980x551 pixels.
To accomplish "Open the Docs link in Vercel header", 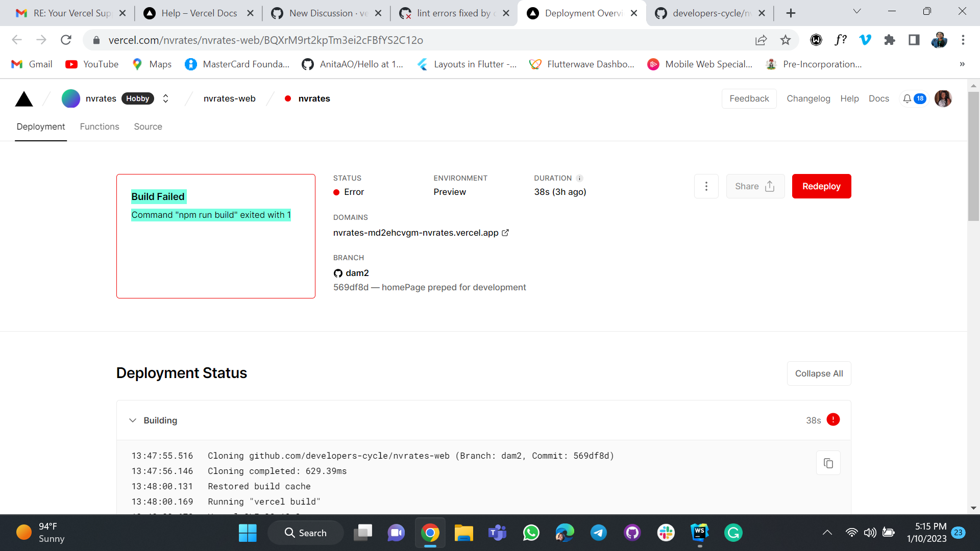I will point(878,98).
